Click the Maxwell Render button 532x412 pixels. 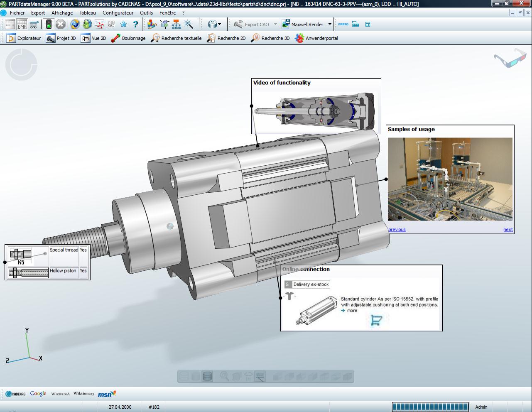pyautogui.click(x=303, y=24)
